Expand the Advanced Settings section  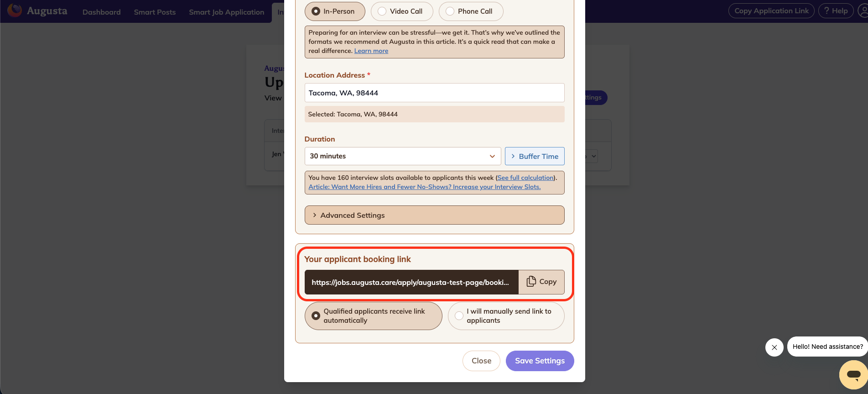(x=434, y=215)
